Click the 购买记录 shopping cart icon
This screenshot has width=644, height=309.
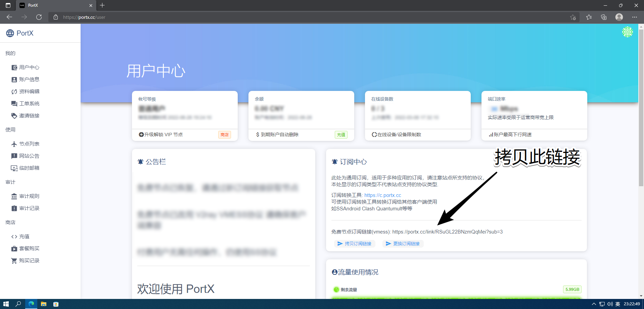tap(14, 261)
